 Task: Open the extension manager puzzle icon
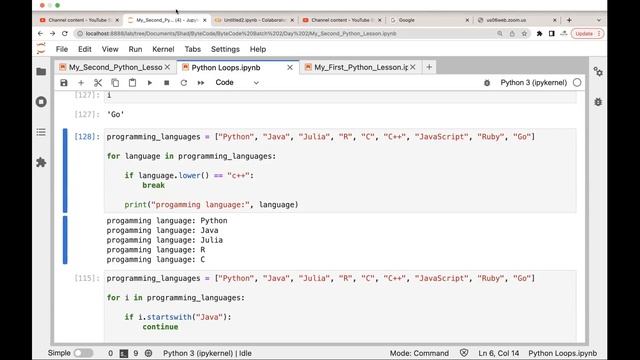pyautogui.click(x=41, y=162)
